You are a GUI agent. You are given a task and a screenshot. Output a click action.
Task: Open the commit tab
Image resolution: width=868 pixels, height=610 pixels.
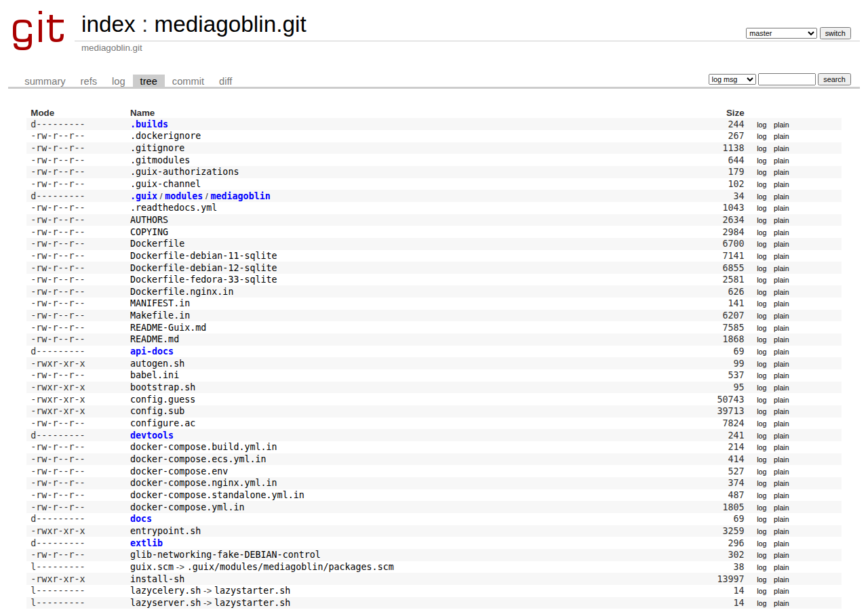(x=188, y=81)
